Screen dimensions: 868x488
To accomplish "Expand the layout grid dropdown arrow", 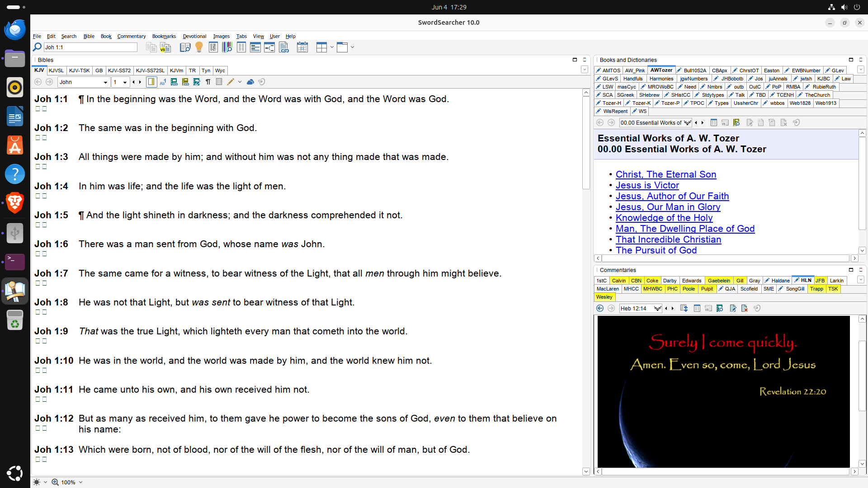I will 332,47.
